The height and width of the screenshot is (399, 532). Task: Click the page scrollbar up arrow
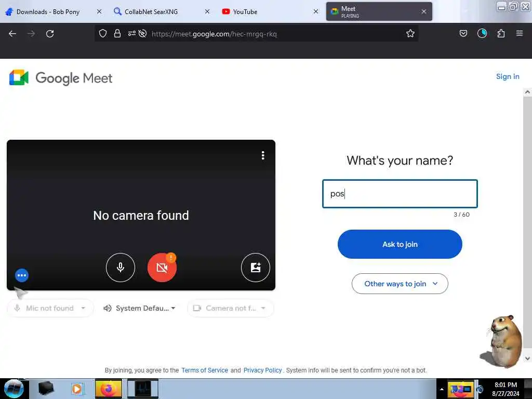(527, 92)
